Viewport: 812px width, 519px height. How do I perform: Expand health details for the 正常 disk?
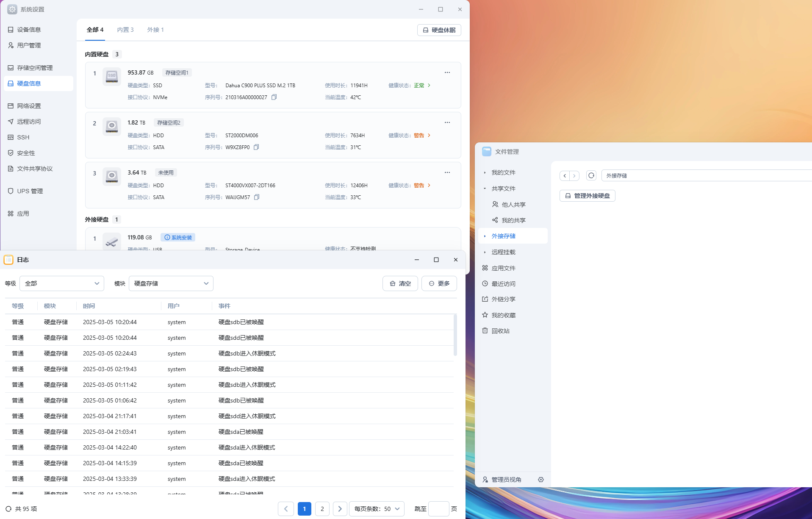coord(429,85)
